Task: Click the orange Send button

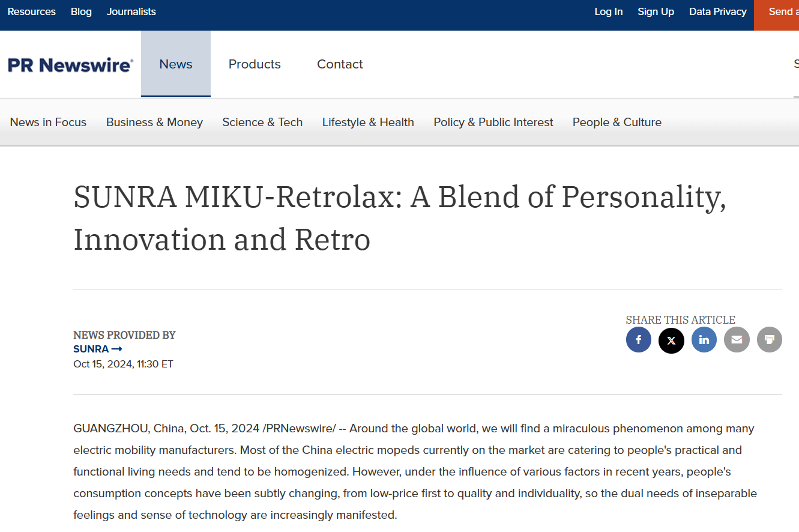Action: coord(777,15)
